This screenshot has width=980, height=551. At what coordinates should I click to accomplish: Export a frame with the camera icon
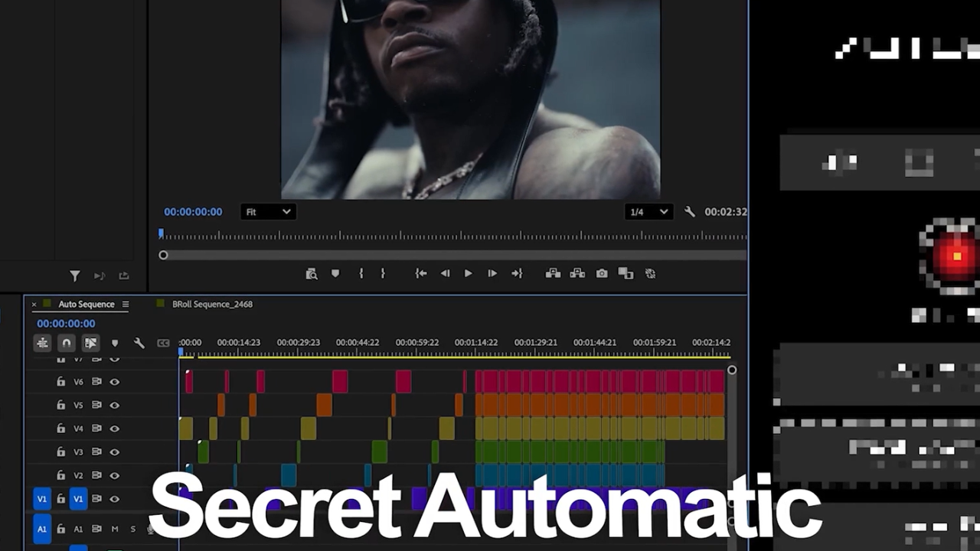pos(602,273)
